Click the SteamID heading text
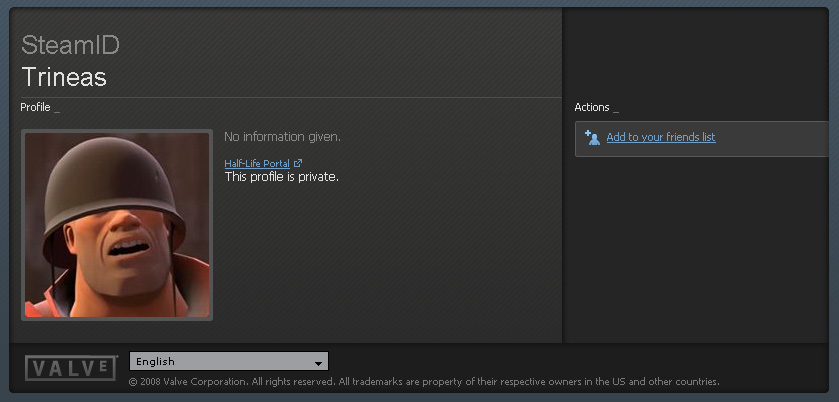The image size is (839, 402). pos(70,46)
